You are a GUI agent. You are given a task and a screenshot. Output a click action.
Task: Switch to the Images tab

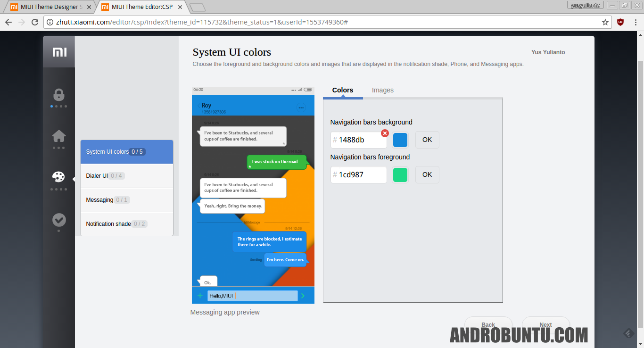pos(382,90)
